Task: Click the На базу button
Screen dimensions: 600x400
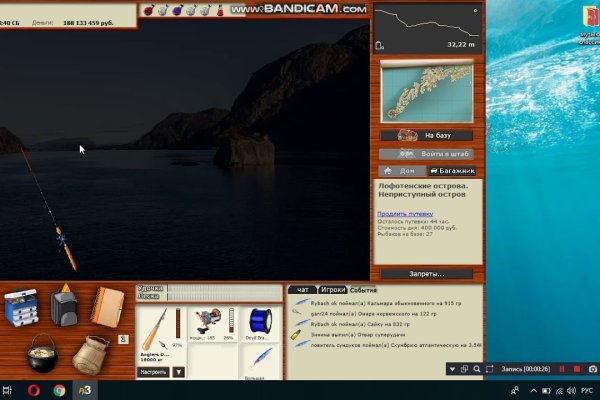Action: (x=426, y=135)
